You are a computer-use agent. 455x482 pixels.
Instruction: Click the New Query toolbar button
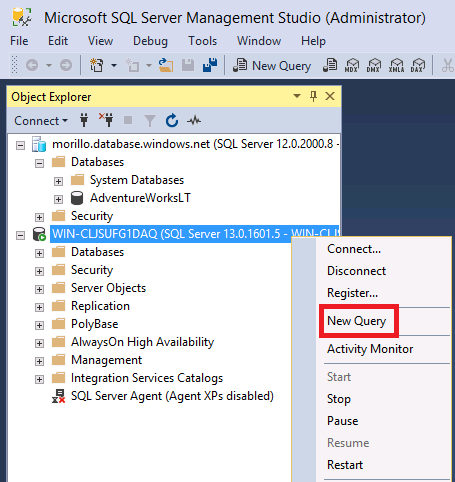[272, 65]
